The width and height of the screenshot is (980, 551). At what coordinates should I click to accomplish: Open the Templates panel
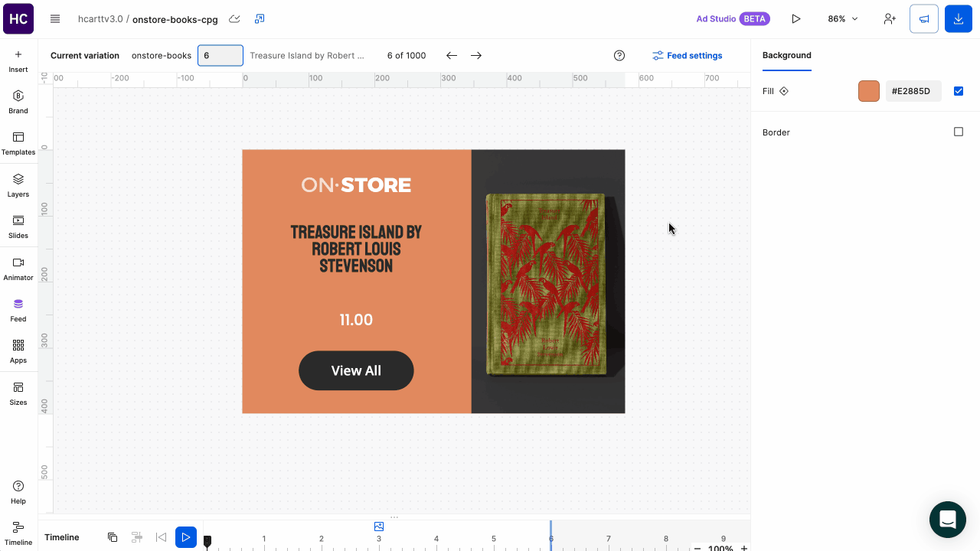pyautogui.click(x=18, y=144)
